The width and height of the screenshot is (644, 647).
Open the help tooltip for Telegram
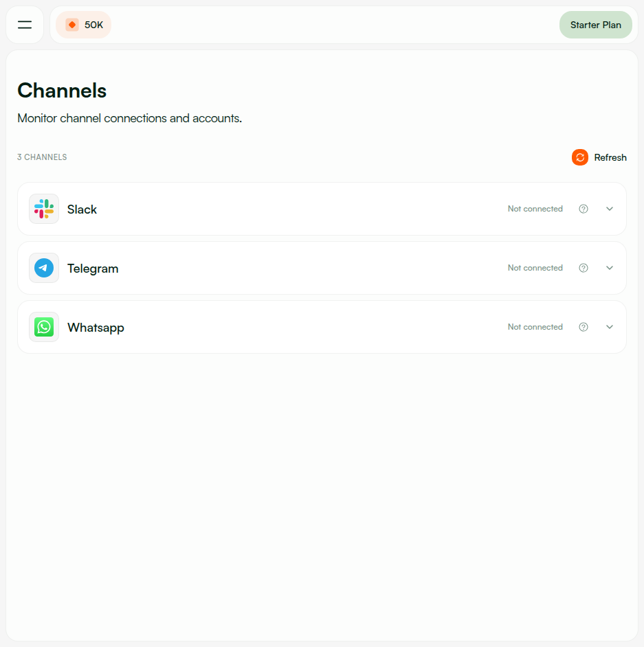click(x=584, y=268)
